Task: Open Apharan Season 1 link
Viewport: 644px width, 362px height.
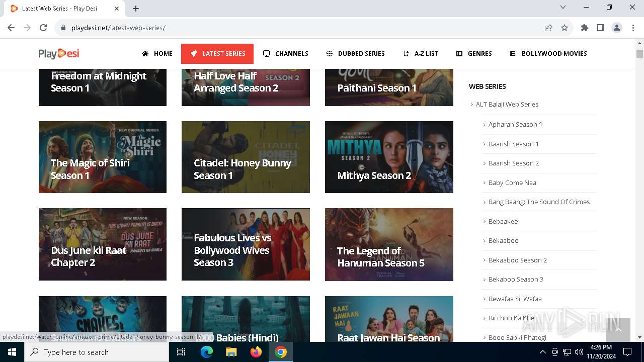Action: (x=515, y=124)
